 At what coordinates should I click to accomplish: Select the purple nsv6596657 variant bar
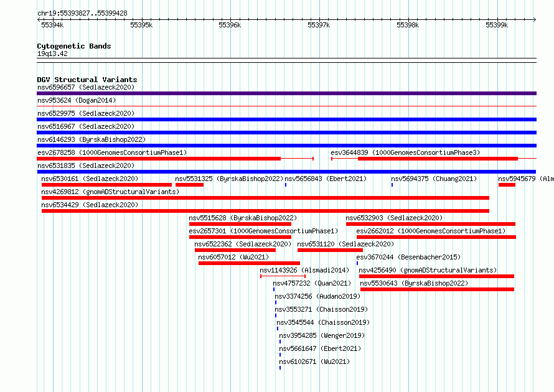[286, 93]
